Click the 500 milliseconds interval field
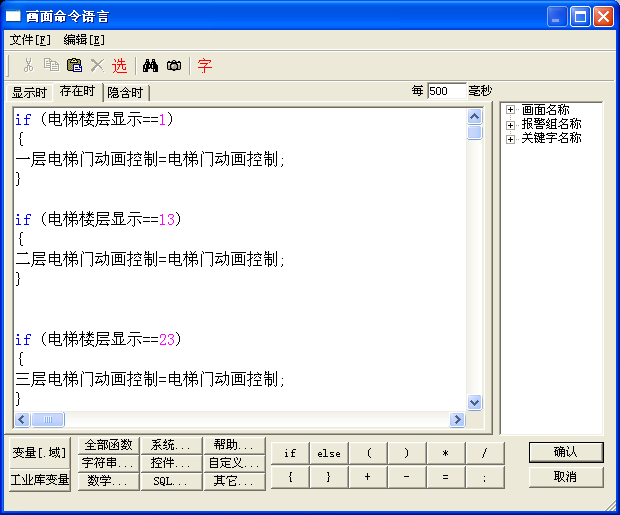Image resolution: width=620 pixels, height=515 pixels. tap(447, 91)
